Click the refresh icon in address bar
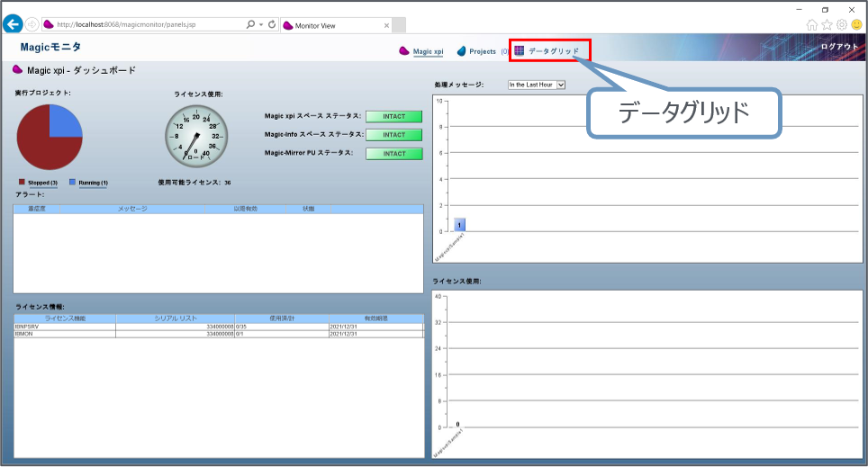The image size is (868, 467). (x=272, y=25)
